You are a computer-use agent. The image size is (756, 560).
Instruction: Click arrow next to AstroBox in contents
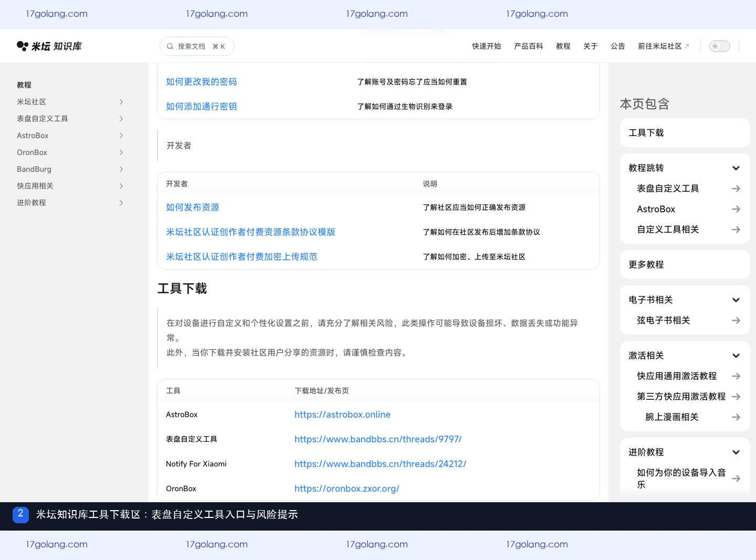[736, 209]
